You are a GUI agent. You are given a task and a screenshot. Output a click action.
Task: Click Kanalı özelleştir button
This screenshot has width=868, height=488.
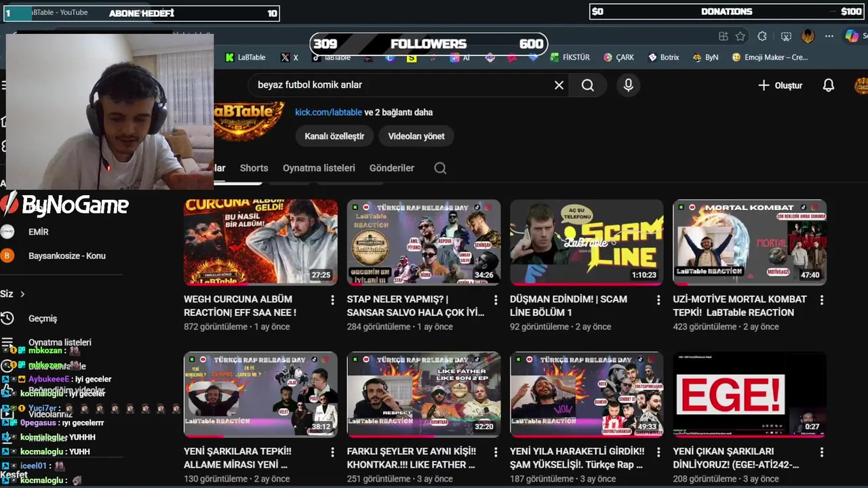pos(334,136)
